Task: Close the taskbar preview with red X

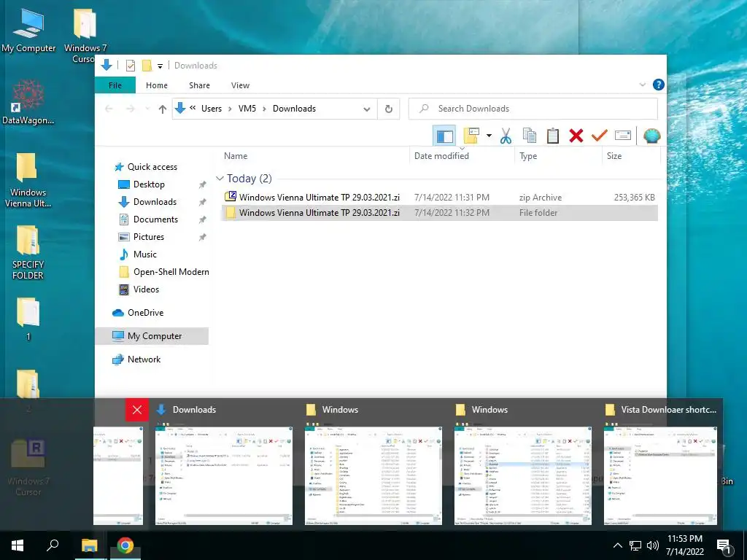Action: pyautogui.click(x=137, y=410)
